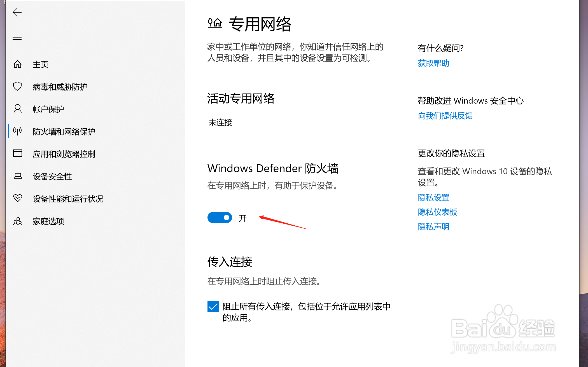The height and width of the screenshot is (367, 588).
Task: Click the 向我们提供反馈 link
Action: pos(445,116)
